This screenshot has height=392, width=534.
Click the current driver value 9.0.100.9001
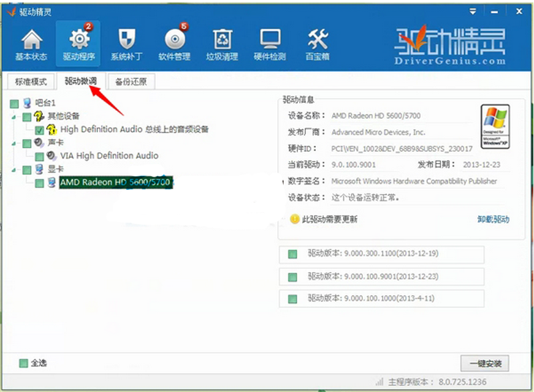click(x=354, y=165)
